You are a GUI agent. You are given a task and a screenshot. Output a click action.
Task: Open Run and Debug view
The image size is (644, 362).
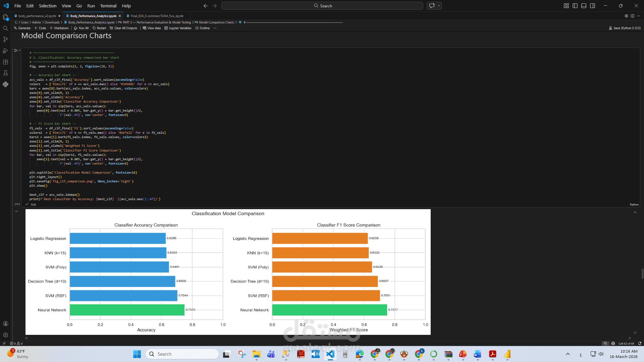click(5, 51)
